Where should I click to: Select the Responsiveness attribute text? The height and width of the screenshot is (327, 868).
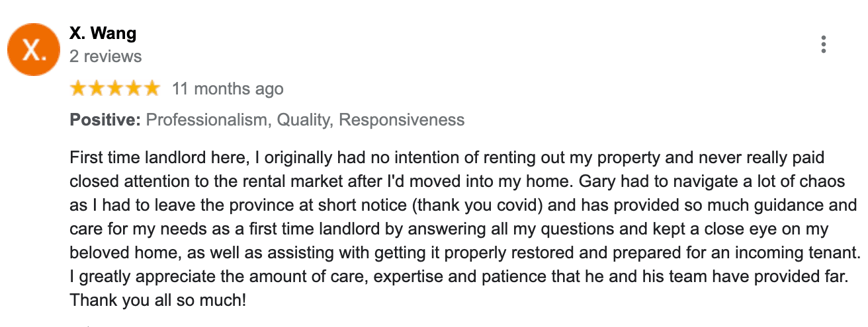(402, 120)
